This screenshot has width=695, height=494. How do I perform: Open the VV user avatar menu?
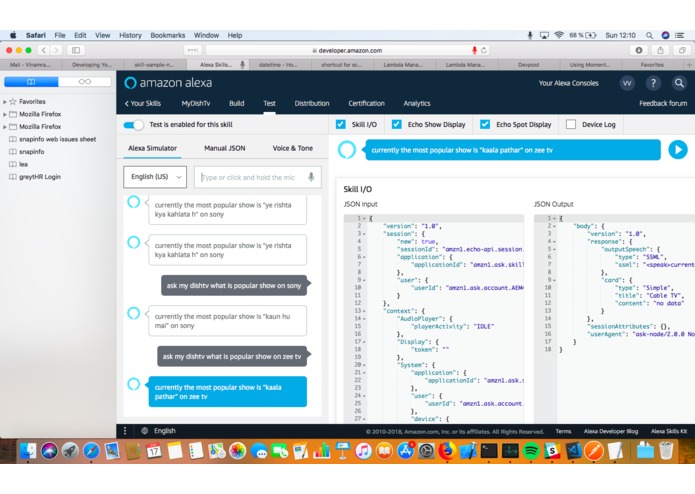(627, 83)
